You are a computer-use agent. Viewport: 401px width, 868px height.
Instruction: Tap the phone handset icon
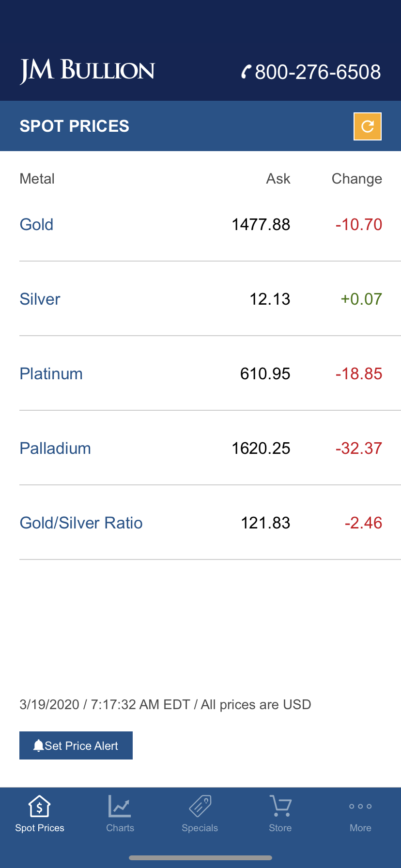coord(247,72)
